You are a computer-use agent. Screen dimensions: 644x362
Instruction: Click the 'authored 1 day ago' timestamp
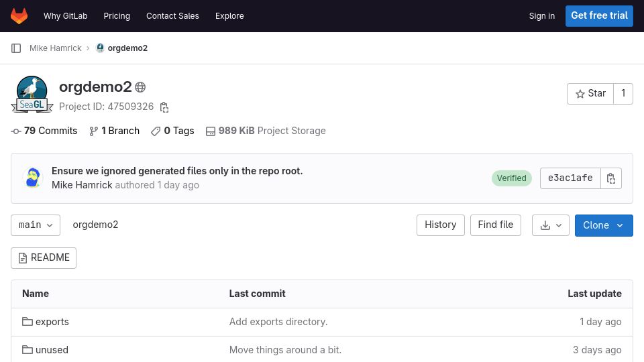pyautogui.click(x=157, y=185)
